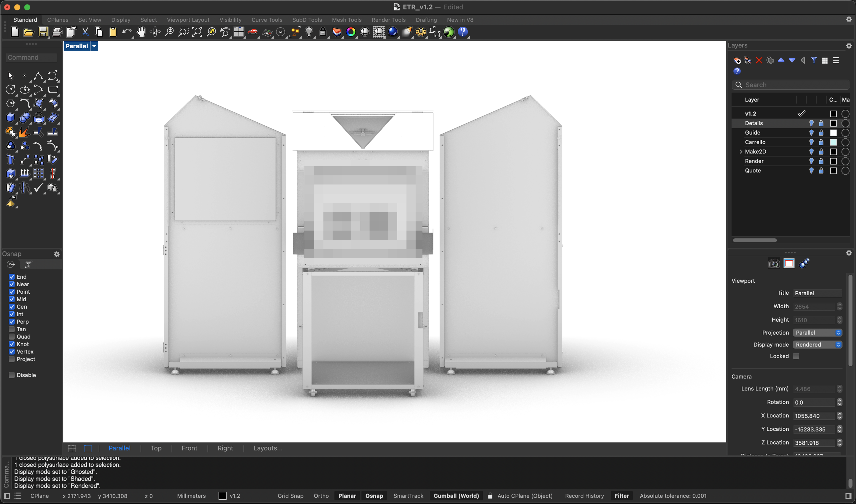Open the Mesh Tools toolbar tab
856x504 pixels.
click(x=346, y=20)
